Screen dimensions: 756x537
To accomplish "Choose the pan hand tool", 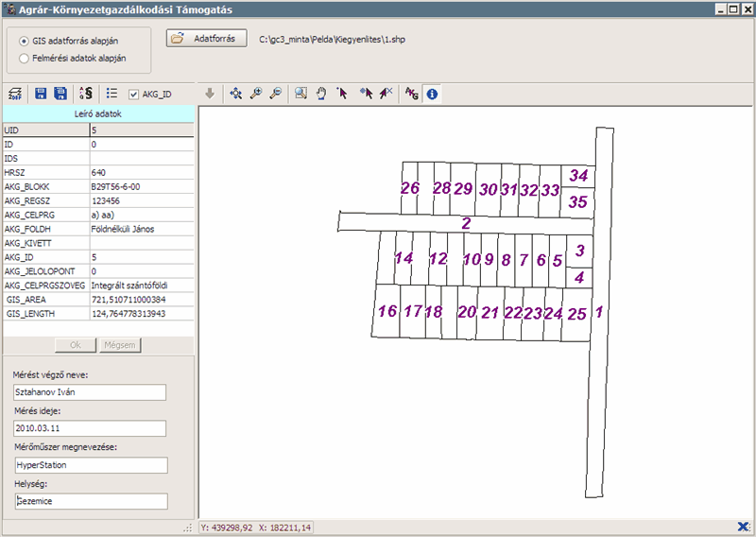I will [x=321, y=93].
